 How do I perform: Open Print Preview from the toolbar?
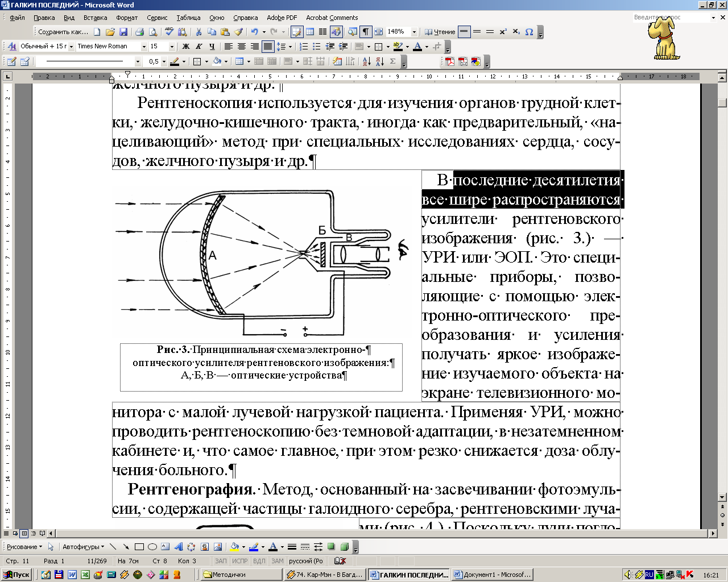[x=153, y=32]
